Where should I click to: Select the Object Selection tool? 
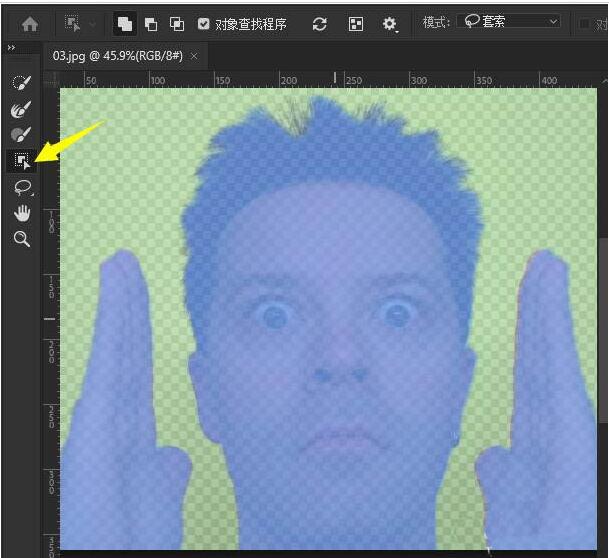pyautogui.click(x=21, y=161)
